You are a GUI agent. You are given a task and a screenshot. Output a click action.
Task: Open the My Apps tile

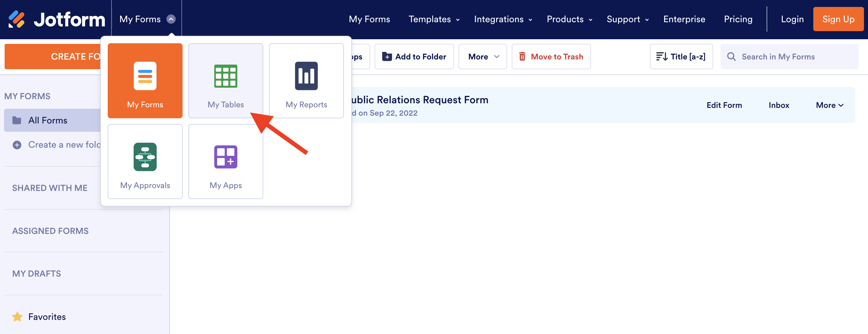(225, 162)
